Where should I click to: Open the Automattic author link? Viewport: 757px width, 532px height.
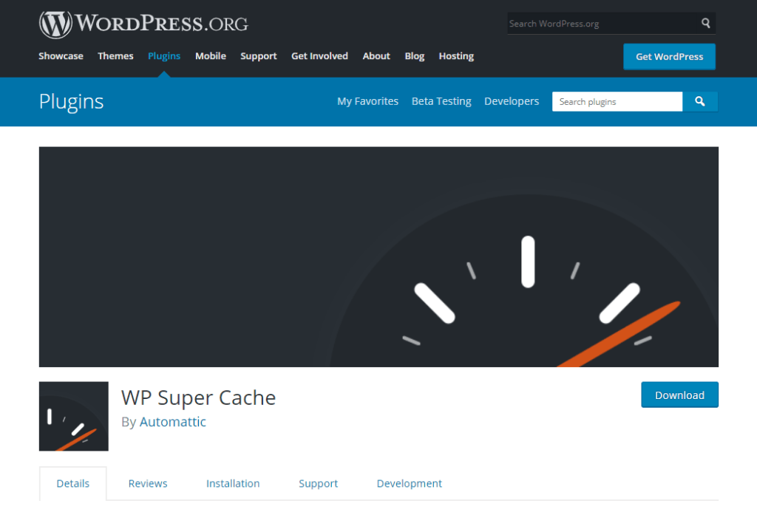(173, 422)
